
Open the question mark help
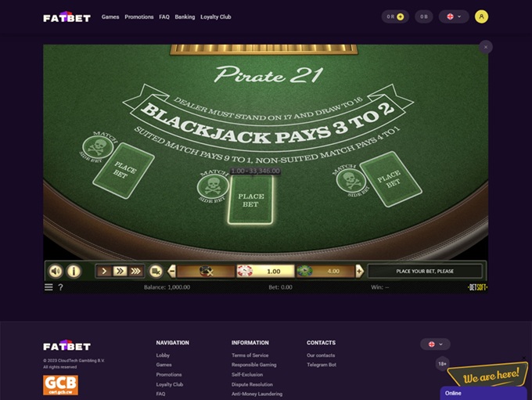(x=60, y=287)
